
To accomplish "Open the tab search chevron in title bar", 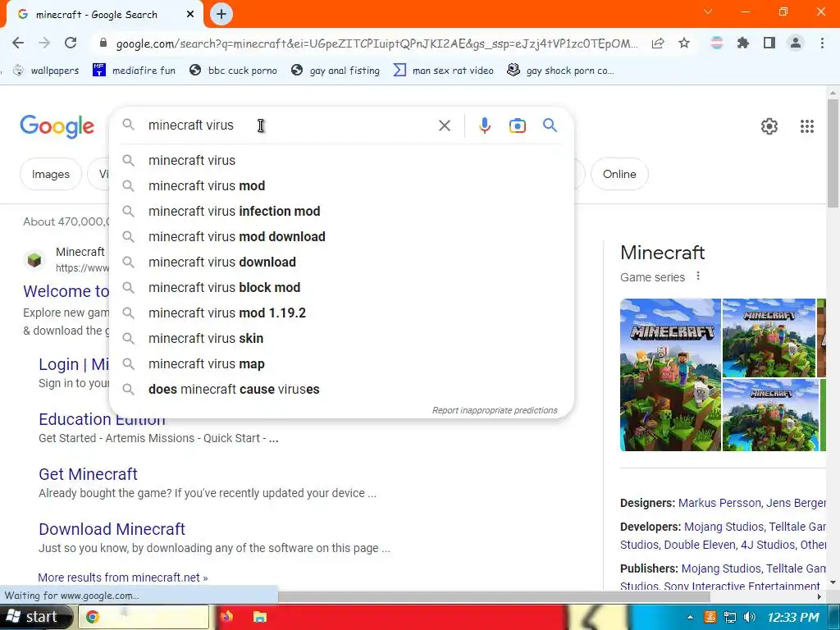I will pyautogui.click(x=708, y=11).
